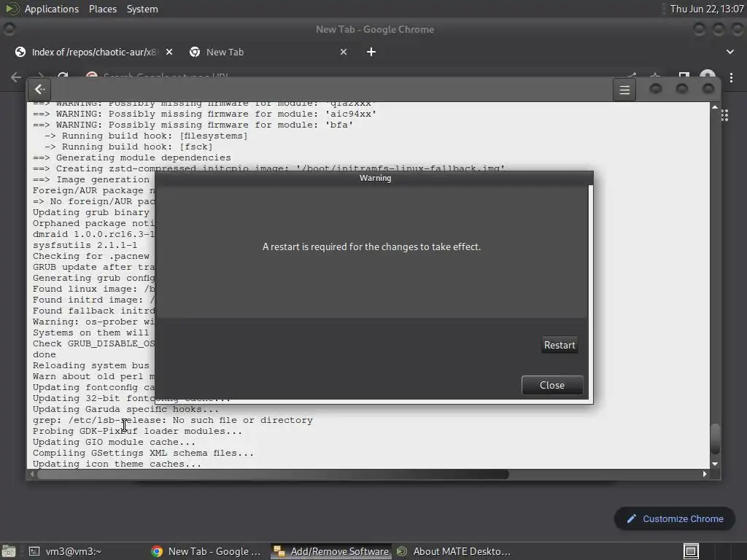The width and height of the screenshot is (747, 560).
Task: Click the clock 'Thu Jun 22, 13:07'
Action: click(x=706, y=9)
